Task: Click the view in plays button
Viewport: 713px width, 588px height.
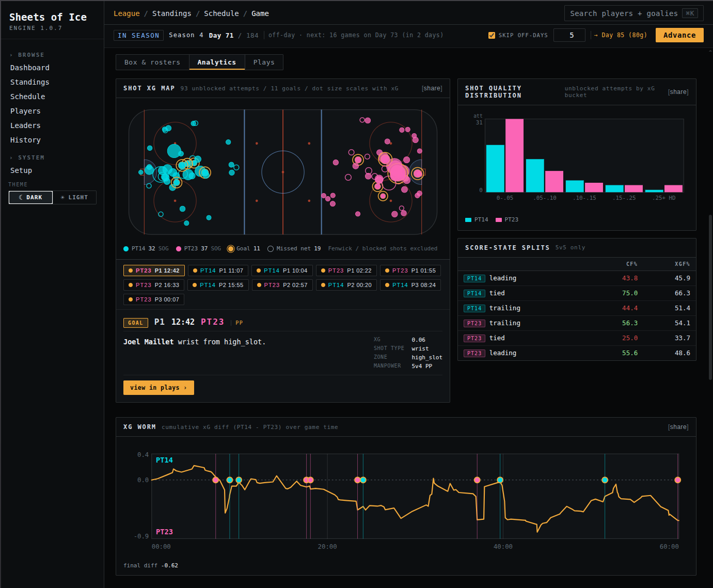Action: pos(159,388)
